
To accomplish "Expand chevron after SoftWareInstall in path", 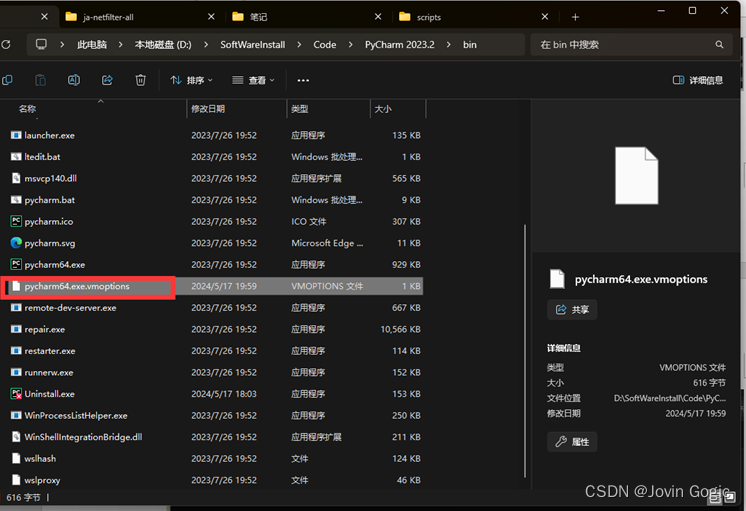I will (299, 44).
